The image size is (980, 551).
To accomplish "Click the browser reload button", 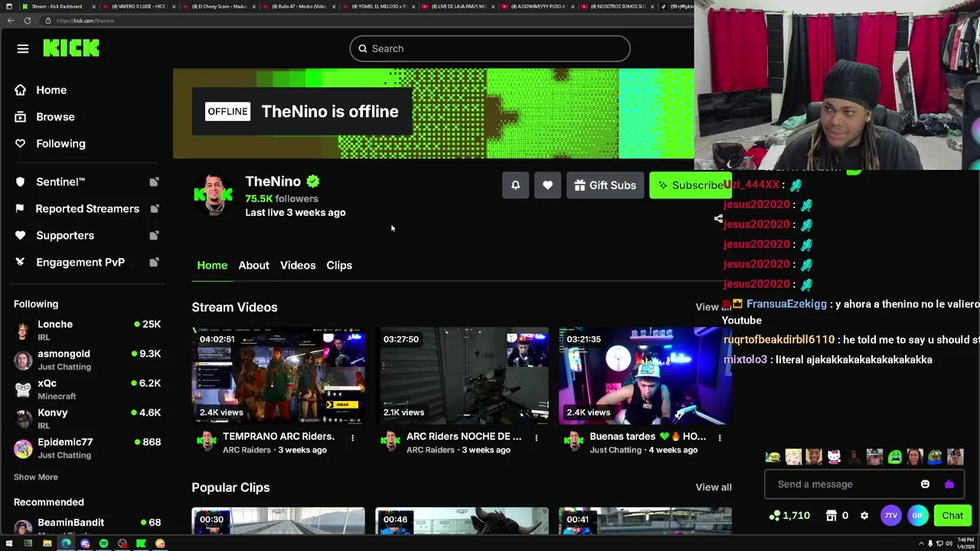I will [28, 21].
